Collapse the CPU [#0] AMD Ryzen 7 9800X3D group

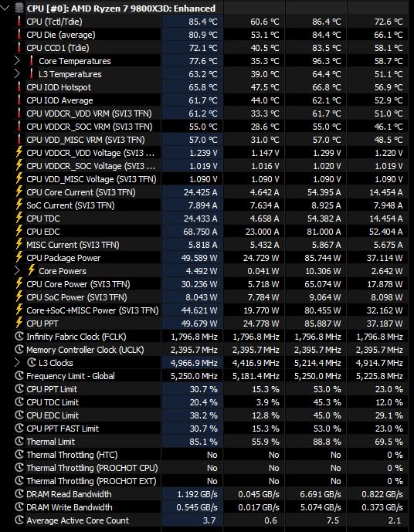coord(5,8)
